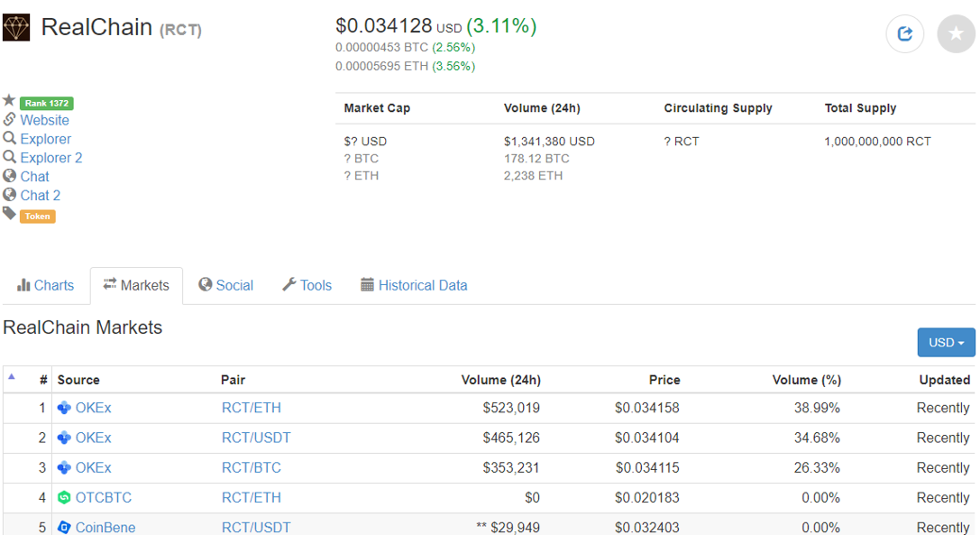This screenshot has height=535, width=980.
Task: Open the Historical Data tab
Action: [414, 285]
